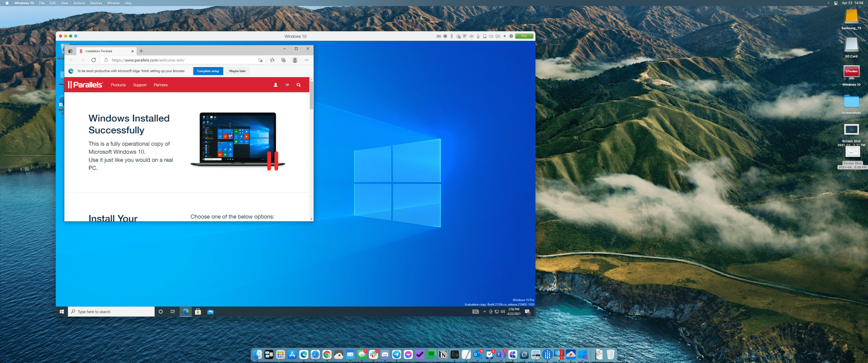
Task: Open a new Edge tab with plus
Action: click(x=141, y=51)
